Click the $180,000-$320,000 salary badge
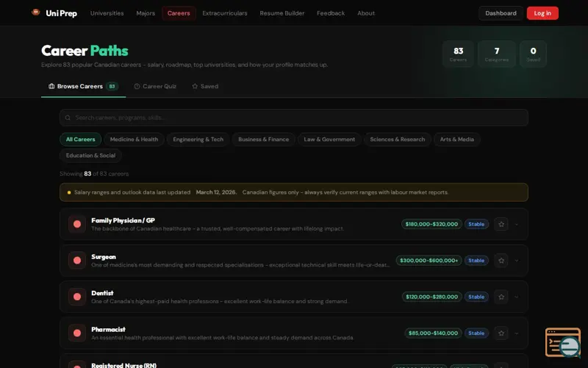This screenshot has width=588, height=368. [431, 224]
